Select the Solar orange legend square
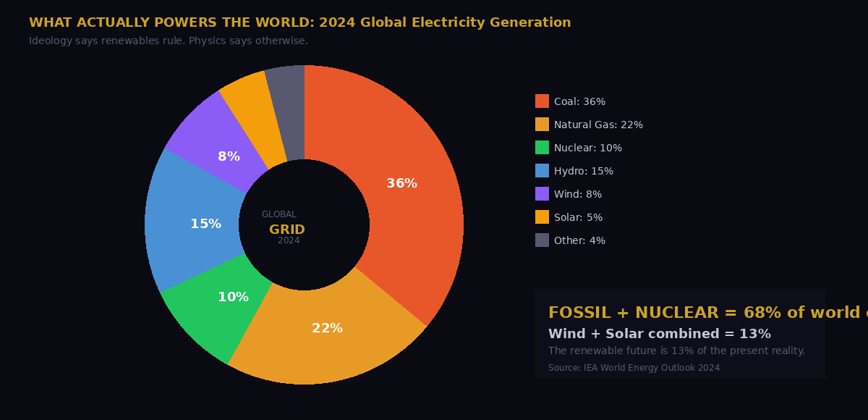868x420 pixels. (540, 217)
